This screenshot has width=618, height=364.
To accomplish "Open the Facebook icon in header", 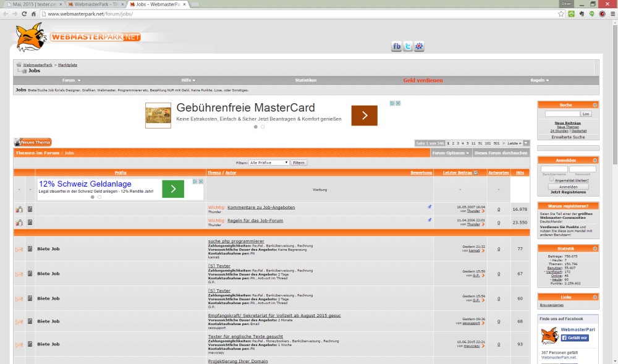I will click(397, 46).
